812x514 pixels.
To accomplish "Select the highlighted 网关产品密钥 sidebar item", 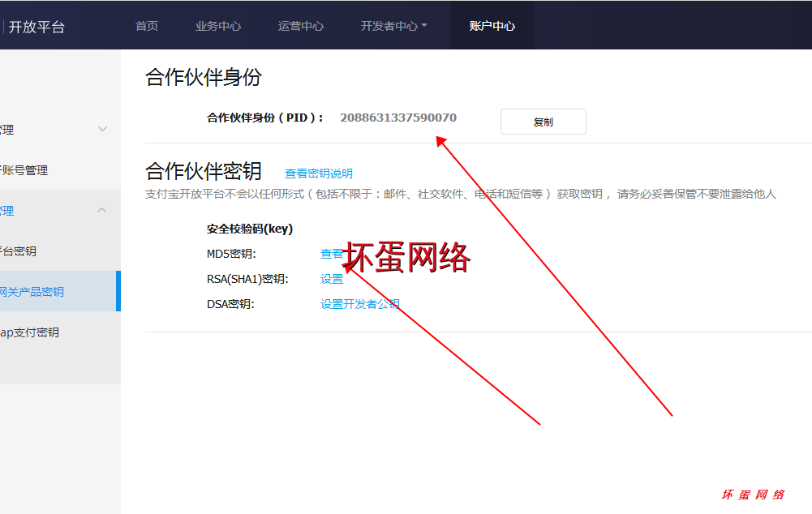I will pos(32,292).
